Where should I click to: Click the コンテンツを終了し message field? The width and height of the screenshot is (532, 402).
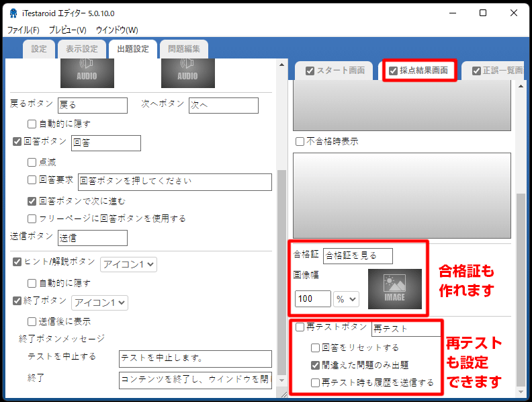point(195,380)
